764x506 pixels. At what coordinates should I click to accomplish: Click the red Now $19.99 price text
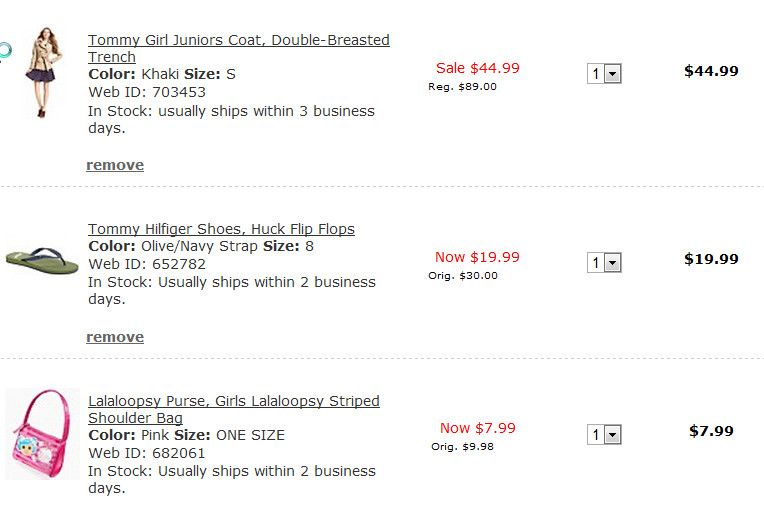coord(477,257)
